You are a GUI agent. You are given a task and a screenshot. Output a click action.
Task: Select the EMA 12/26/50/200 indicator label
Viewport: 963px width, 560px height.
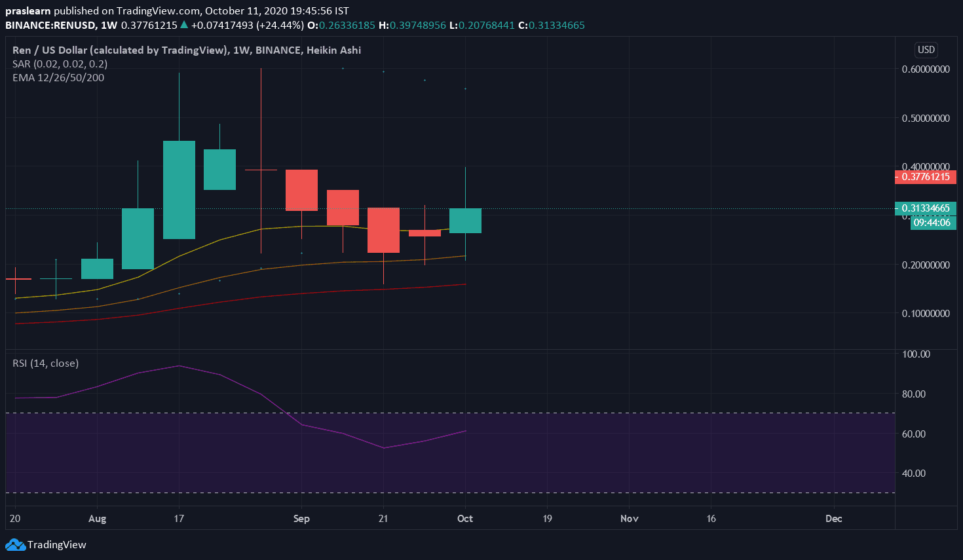[58, 77]
